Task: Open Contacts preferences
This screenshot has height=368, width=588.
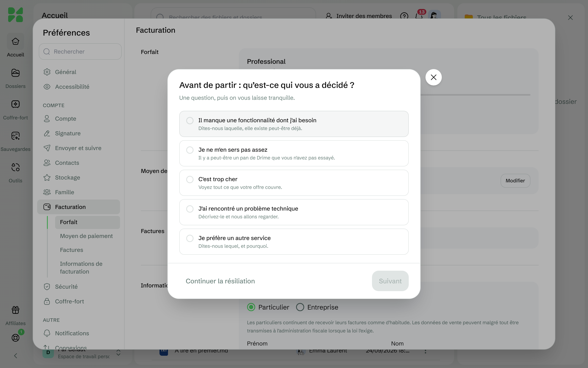Action: coord(78,163)
